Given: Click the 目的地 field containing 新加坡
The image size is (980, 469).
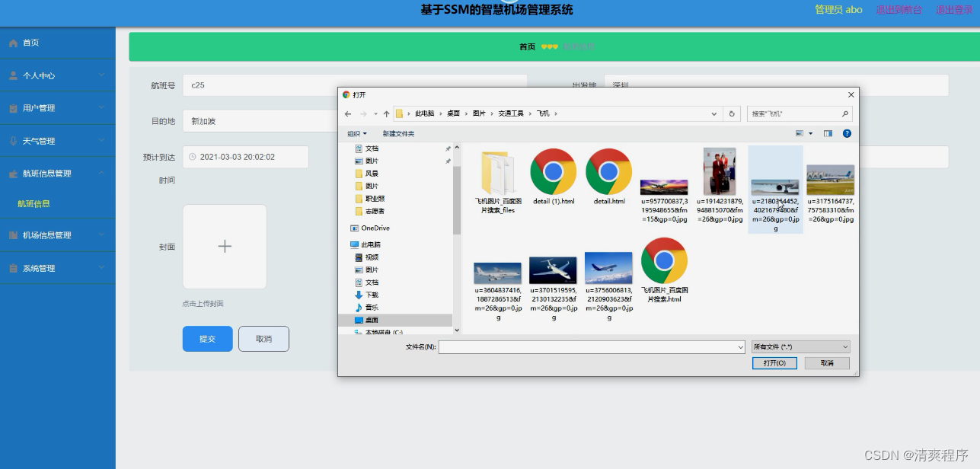Looking at the screenshot, I should [x=260, y=121].
